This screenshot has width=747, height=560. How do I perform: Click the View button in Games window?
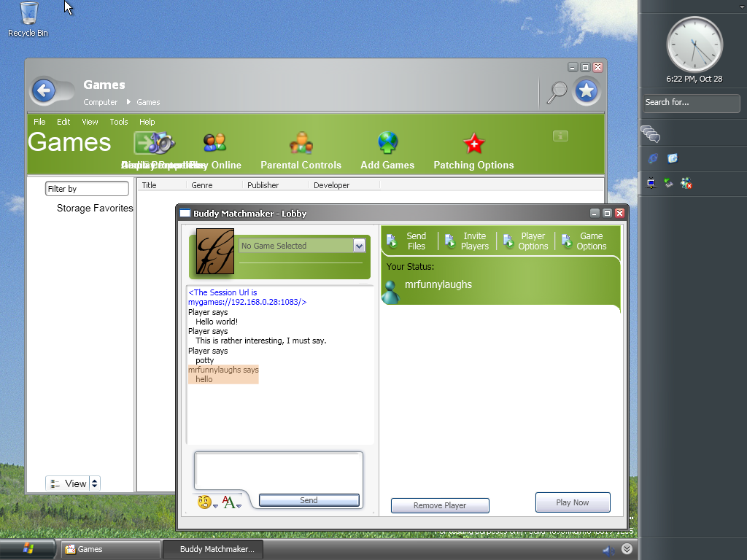tap(68, 483)
